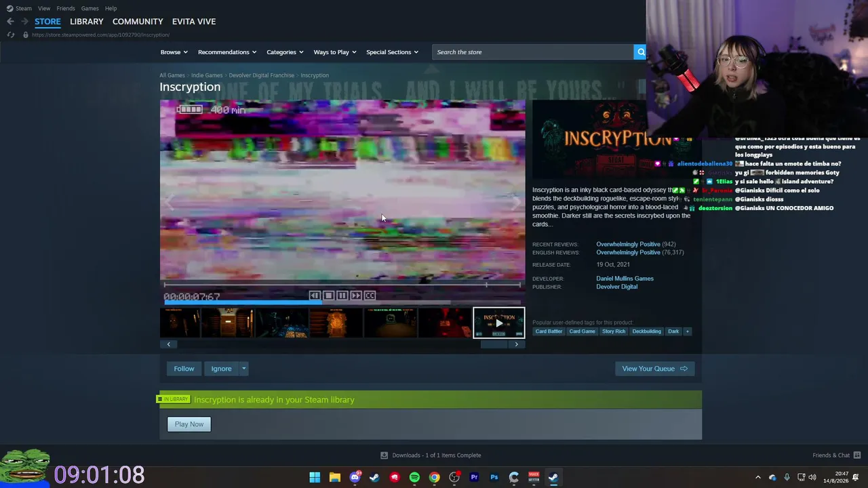
Task: Click the left scroll arrow under thumbnails
Action: coord(169,344)
